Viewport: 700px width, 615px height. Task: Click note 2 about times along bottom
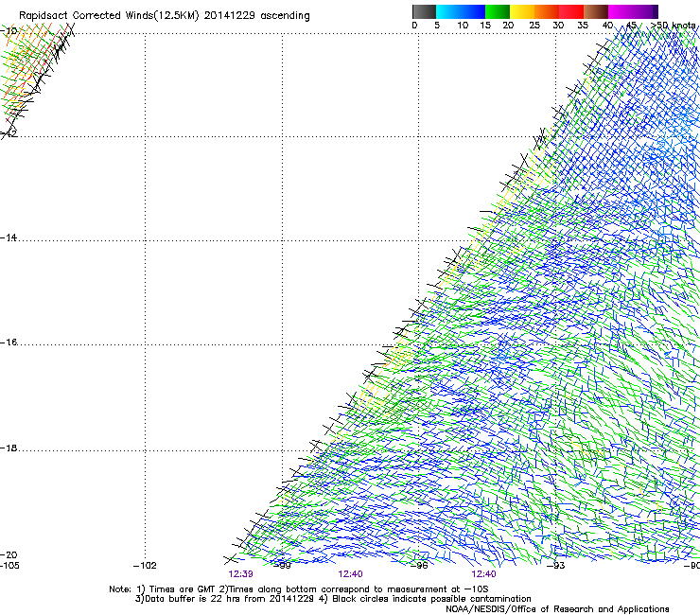(x=354, y=589)
